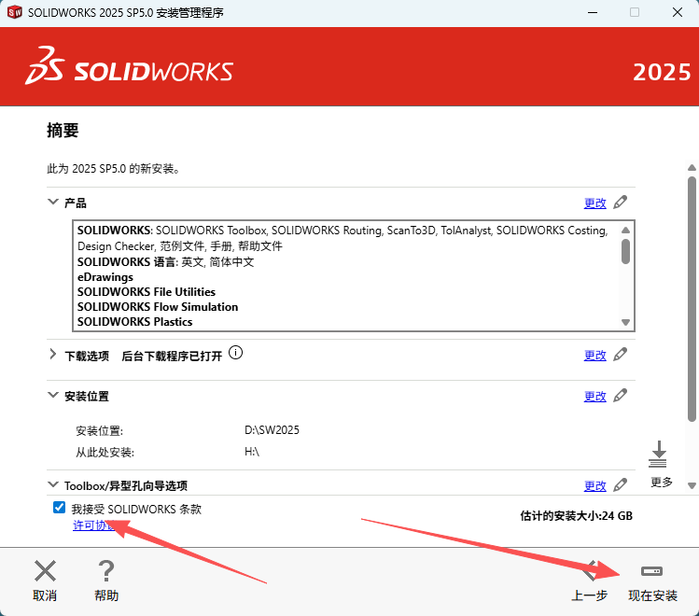The height and width of the screenshot is (616, 699).
Task: Select SOLIDWORKS Flow Simulation in the list
Action: 158,307
